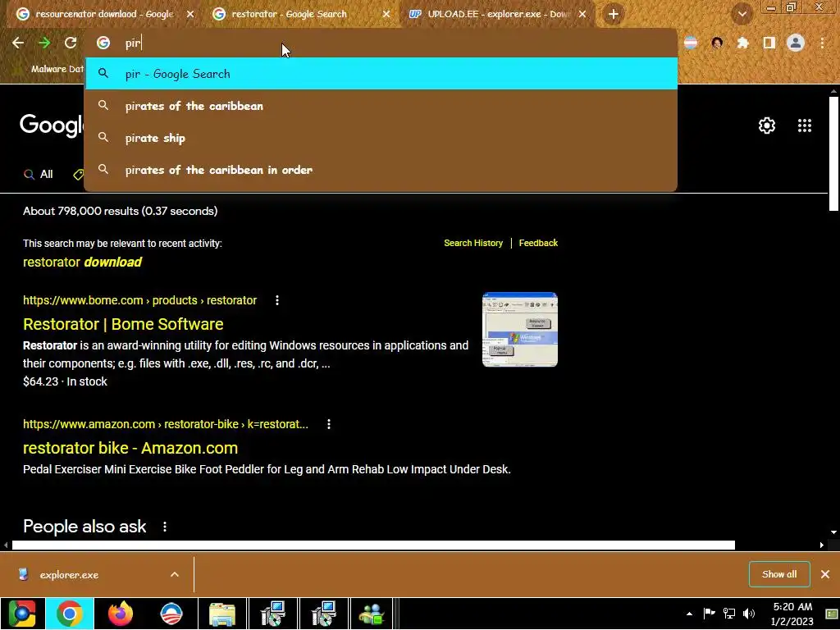Viewport: 840px width, 630px height.
Task: Click the round portrait extension icon
Action: (717, 43)
